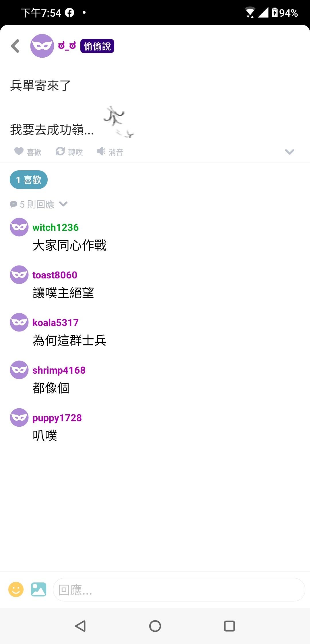
Task: Tap the animated emoticon in the post
Action: (118, 121)
